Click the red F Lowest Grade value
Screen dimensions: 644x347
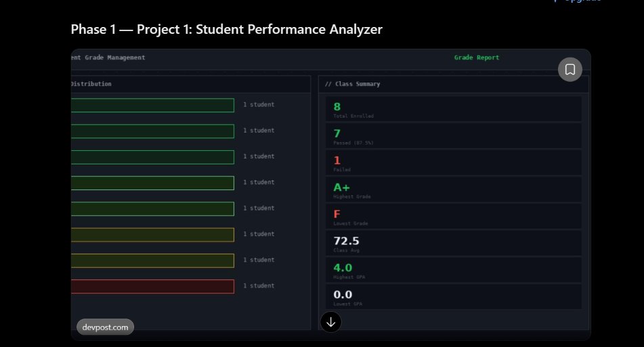[337, 214]
